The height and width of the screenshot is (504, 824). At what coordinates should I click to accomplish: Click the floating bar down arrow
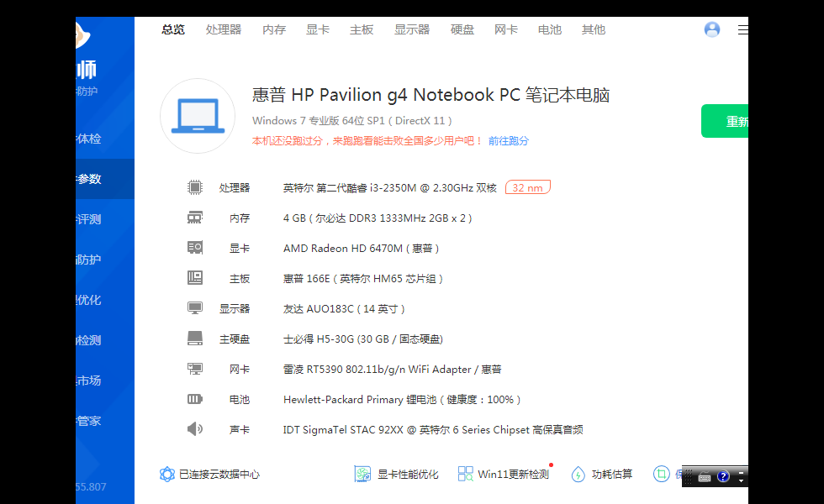(741, 480)
